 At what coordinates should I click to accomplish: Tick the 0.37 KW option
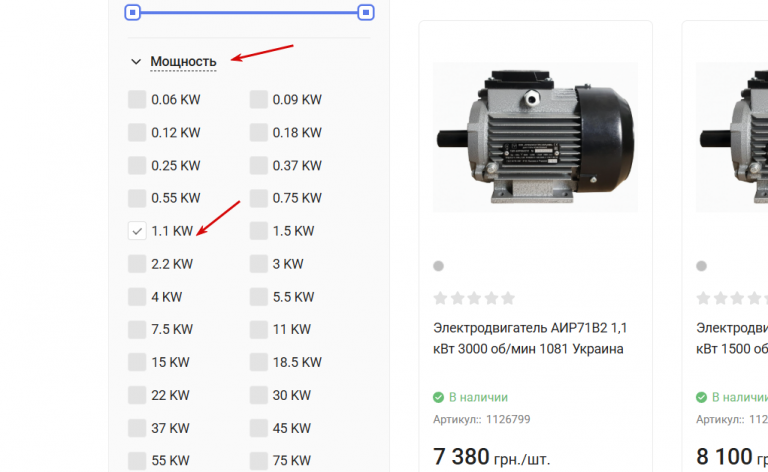point(259,165)
